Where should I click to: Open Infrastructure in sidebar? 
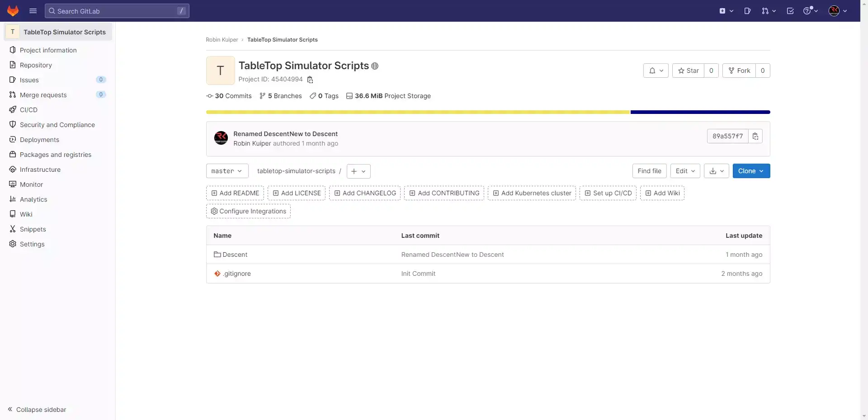click(58, 170)
